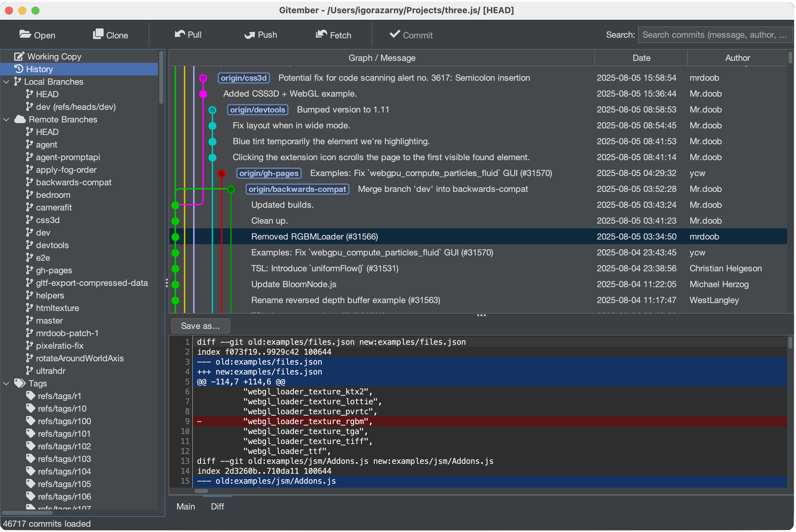Switch to the Diff tab

(217, 506)
